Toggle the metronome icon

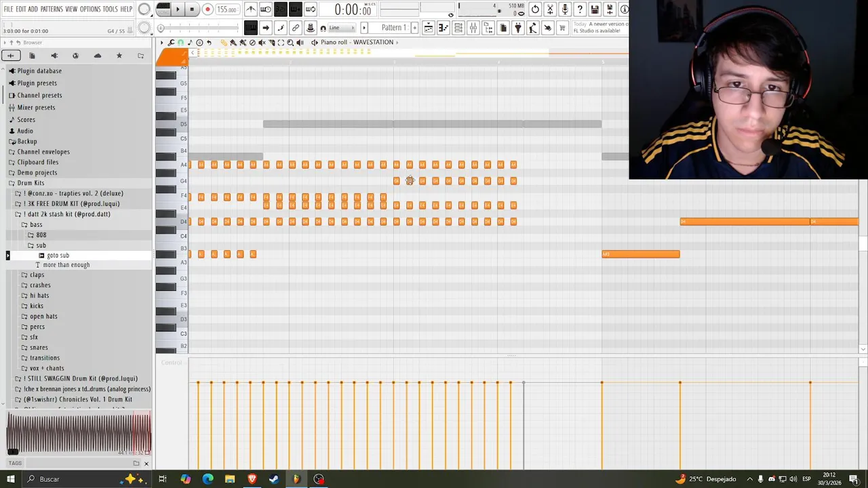[251, 9]
